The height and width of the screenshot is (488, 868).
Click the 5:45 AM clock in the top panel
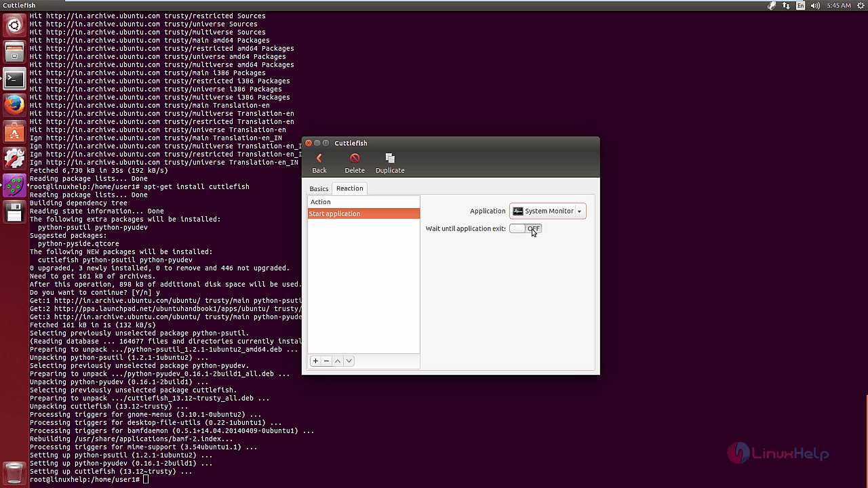(839, 5)
